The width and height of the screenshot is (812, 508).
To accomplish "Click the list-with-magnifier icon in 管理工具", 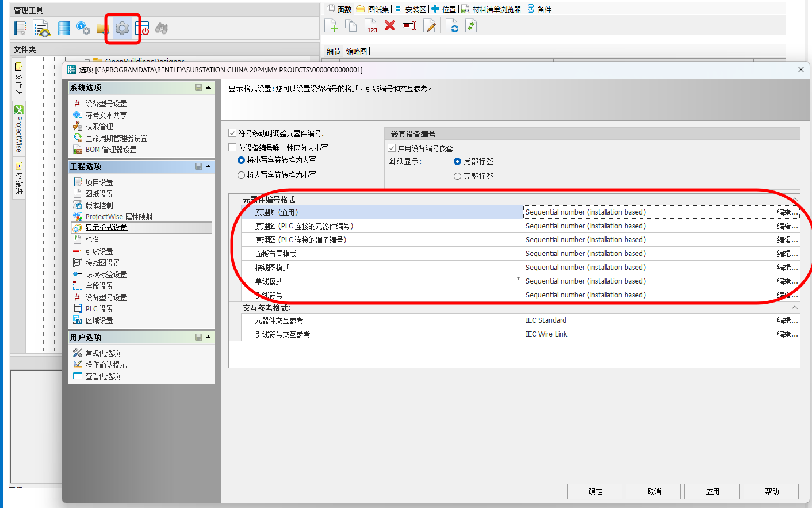I will [x=41, y=28].
